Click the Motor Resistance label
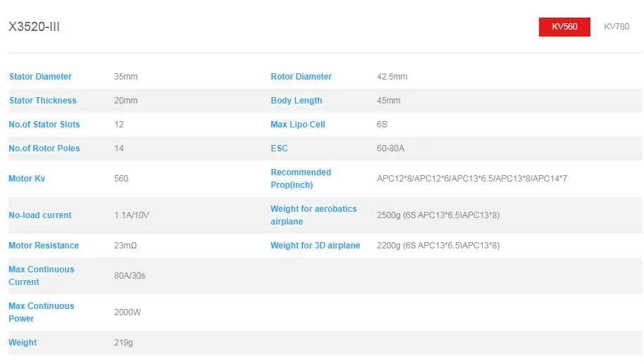 [x=44, y=246]
